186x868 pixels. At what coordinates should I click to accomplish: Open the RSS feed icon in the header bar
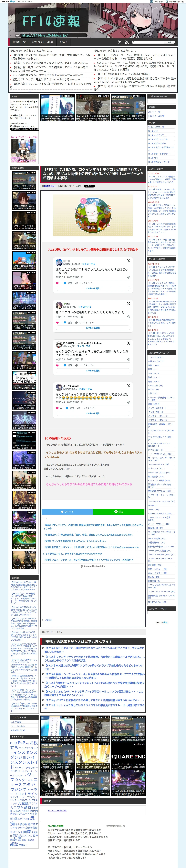pyautogui.click(x=127, y=42)
